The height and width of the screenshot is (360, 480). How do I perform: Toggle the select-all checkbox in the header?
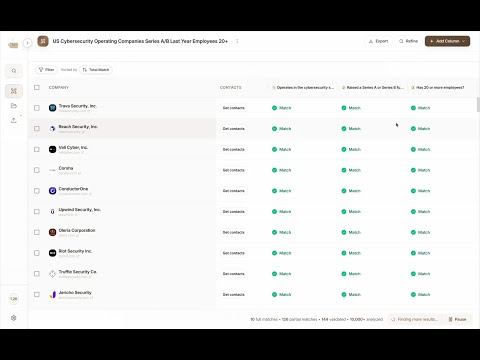[37, 87]
